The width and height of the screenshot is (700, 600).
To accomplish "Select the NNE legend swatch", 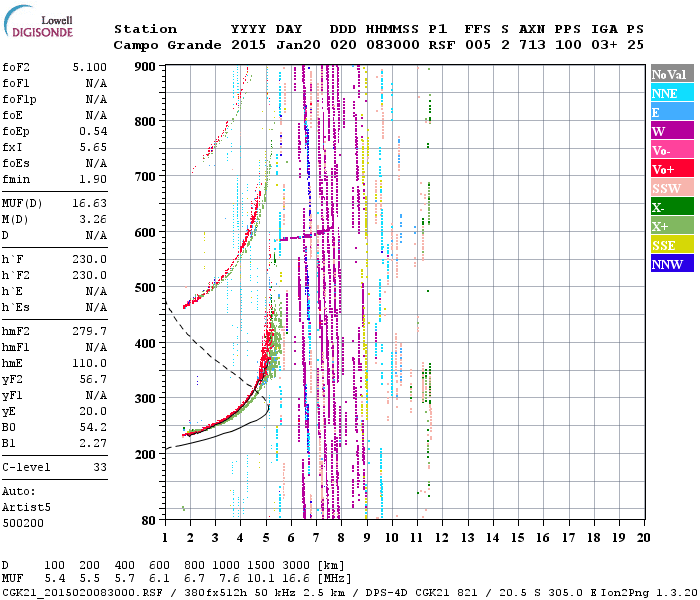I will click(672, 92).
